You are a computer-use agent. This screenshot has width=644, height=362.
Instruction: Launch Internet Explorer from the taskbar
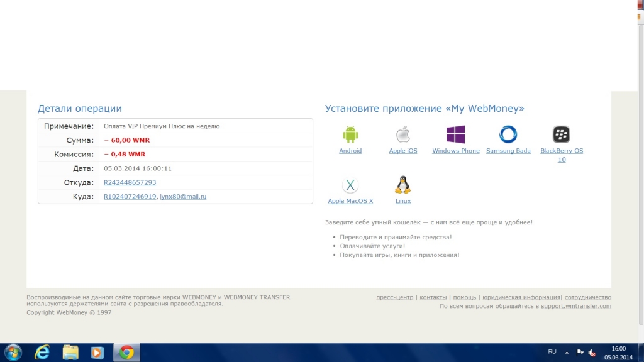coord(42,353)
